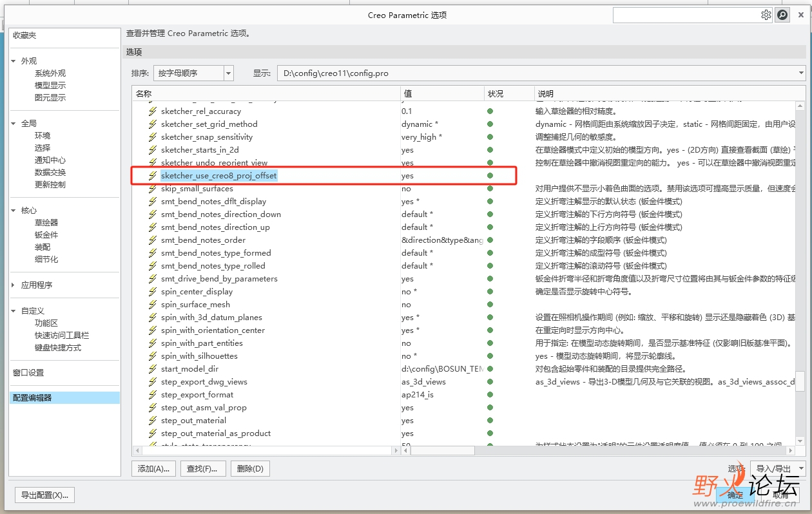Click lightning icon beside smt_bend_notes_direction_down
Screen dimensions: 812x514
tap(153, 214)
